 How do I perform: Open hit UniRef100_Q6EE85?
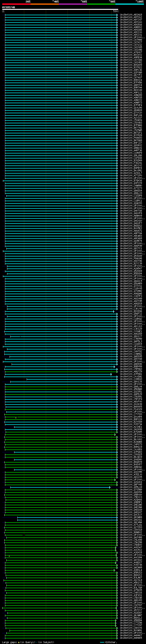(131, 357)
